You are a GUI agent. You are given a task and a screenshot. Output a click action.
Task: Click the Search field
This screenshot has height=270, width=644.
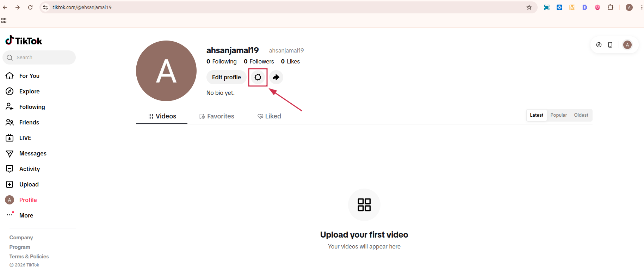click(x=39, y=57)
